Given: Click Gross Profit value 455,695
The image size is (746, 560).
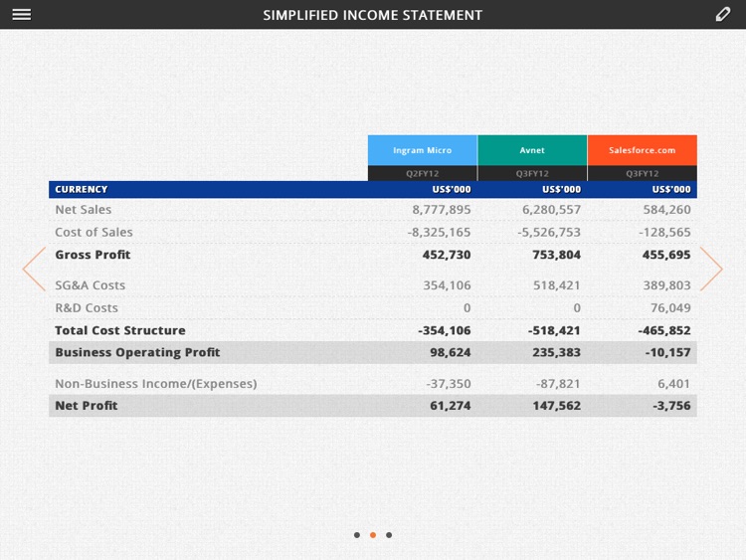Looking at the screenshot, I should (666, 255).
